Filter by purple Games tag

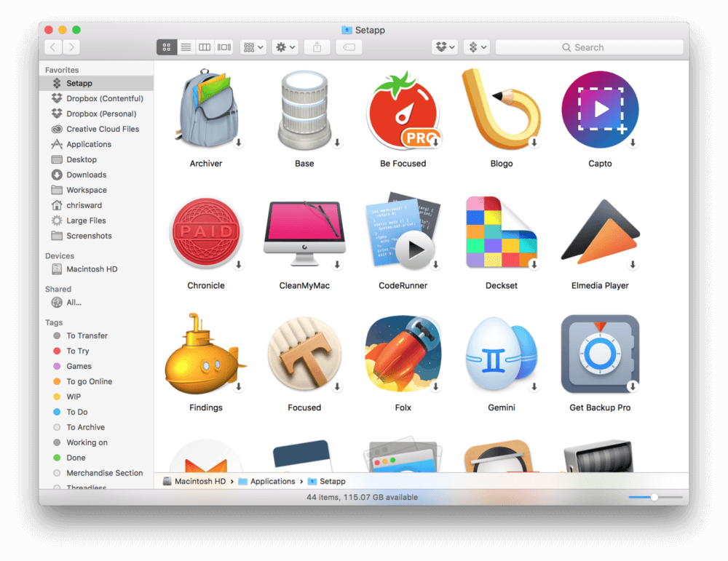pos(96,367)
